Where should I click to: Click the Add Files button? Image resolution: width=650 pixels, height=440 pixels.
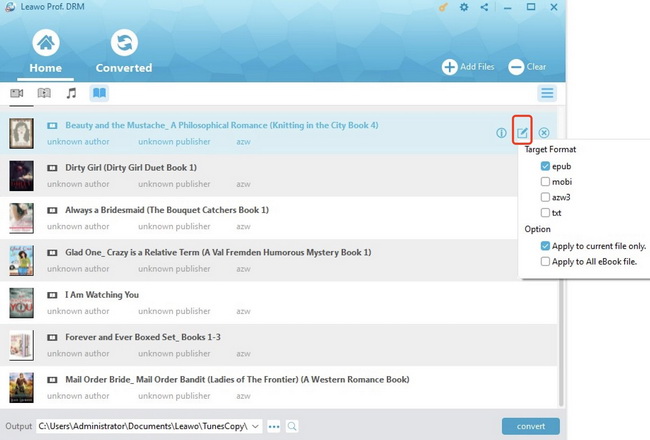[x=468, y=67]
